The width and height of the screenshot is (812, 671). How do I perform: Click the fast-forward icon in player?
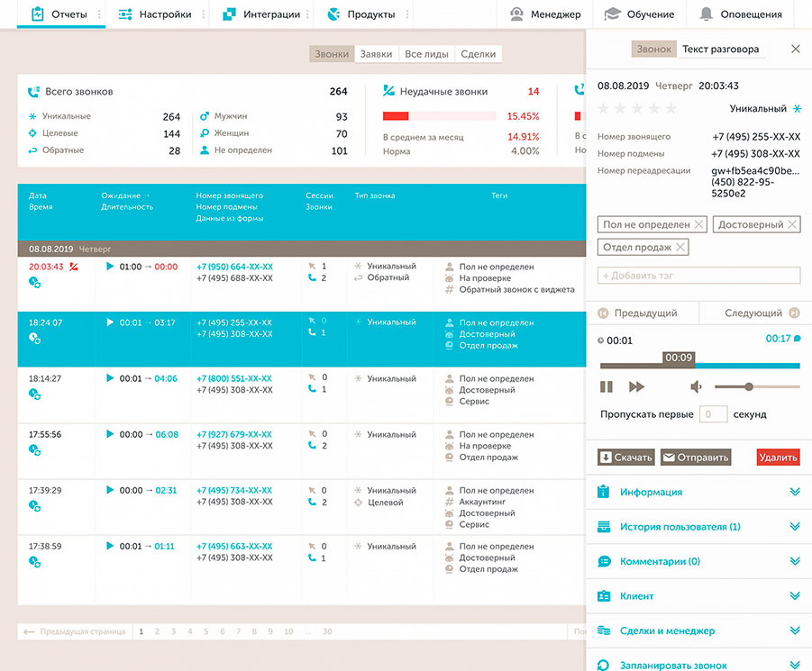(x=636, y=386)
